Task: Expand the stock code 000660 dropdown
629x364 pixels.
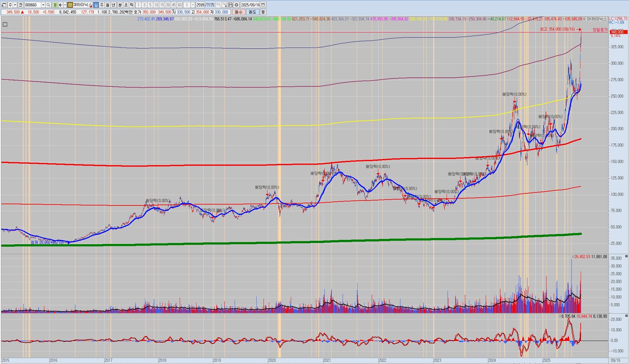Action: (43, 5)
